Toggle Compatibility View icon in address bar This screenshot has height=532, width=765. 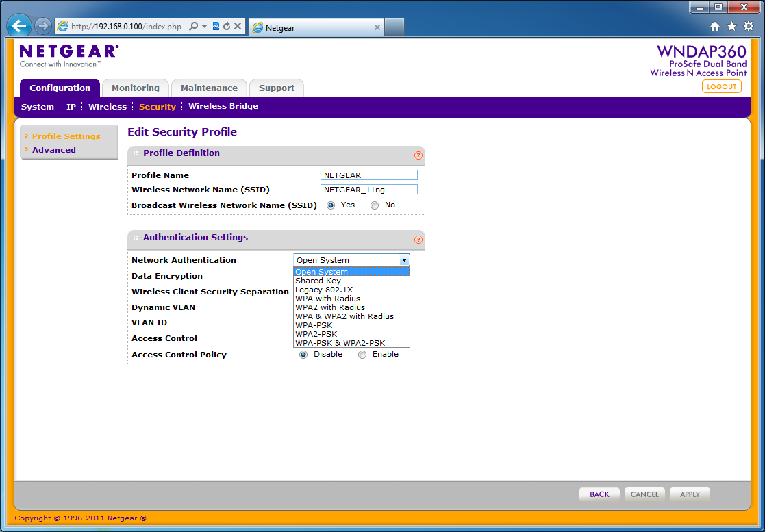tap(216, 26)
